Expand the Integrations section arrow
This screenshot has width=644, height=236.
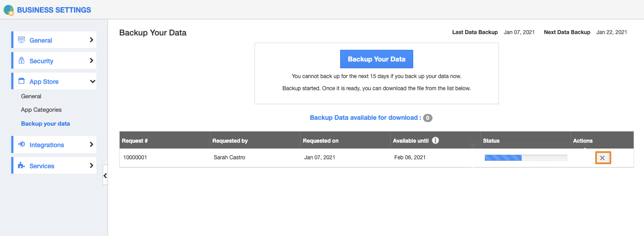click(91, 144)
